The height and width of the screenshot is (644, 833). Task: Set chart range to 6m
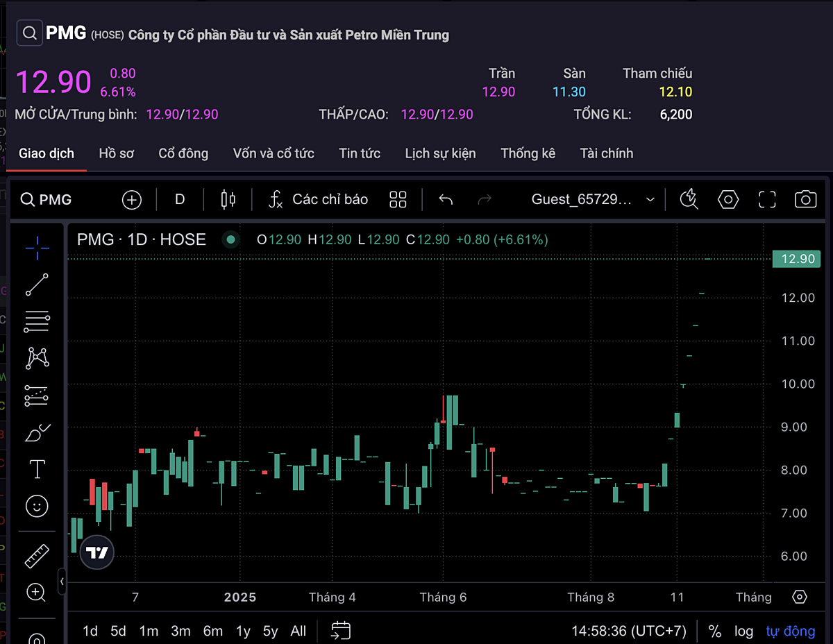tap(212, 631)
